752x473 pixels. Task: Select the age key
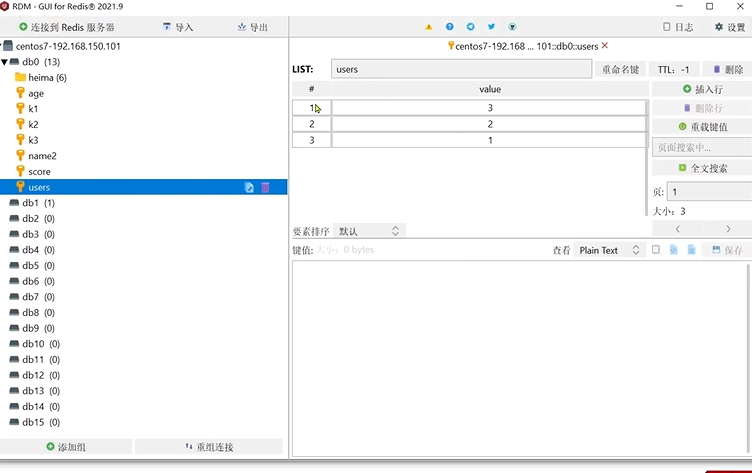pos(35,93)
